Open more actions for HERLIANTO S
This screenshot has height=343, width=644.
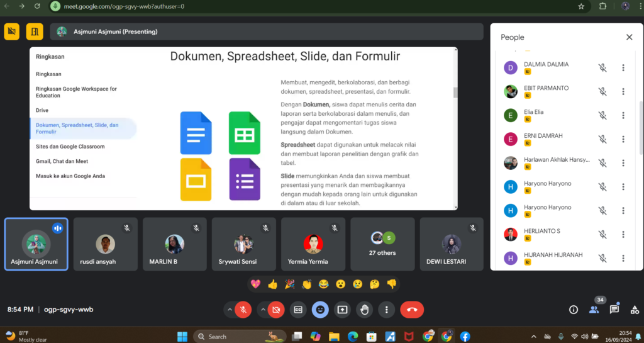point(623,234)
